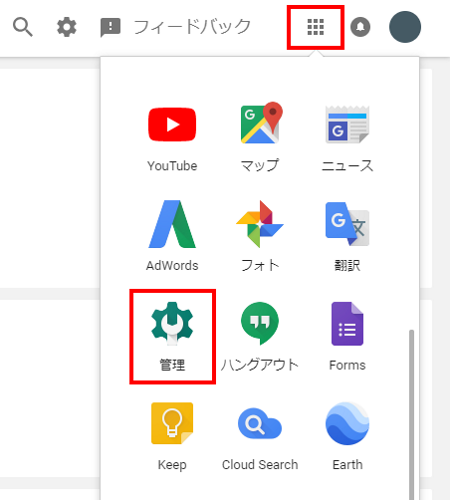Screen dimensions: 450x500
Task: Click the マップ text label
Action: coord(260,166)
